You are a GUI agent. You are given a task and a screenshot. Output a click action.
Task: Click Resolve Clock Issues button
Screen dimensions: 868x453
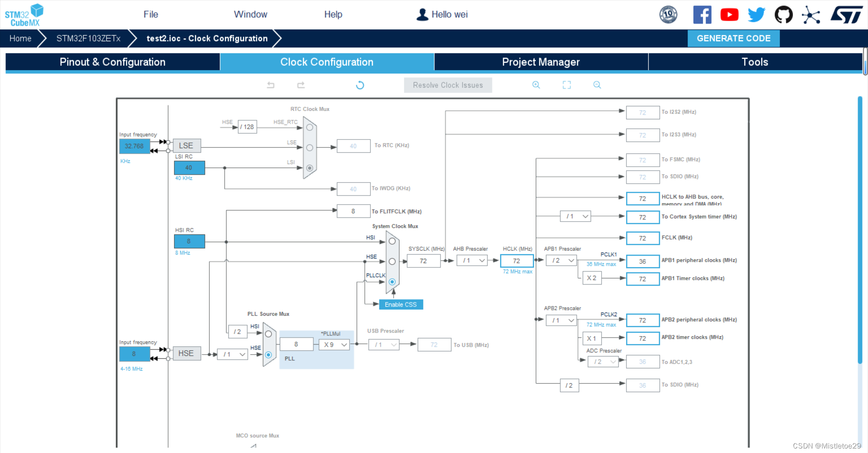click(x=448, y=85)
